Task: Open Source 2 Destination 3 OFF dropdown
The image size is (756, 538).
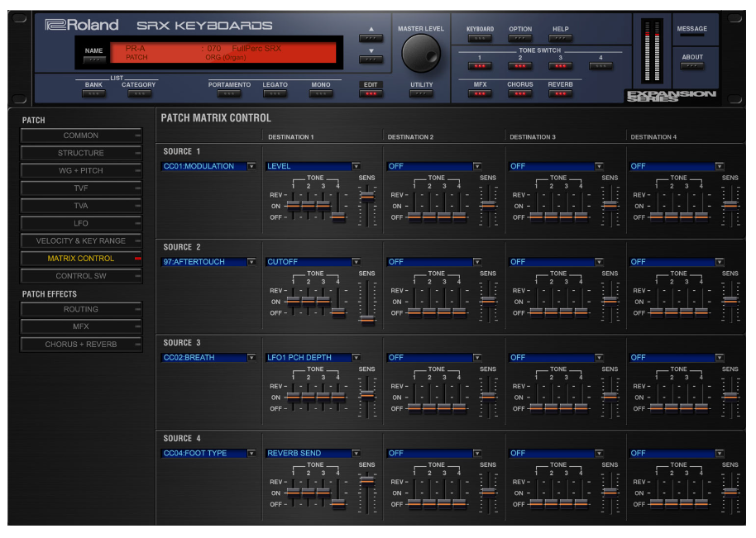Action: 556,262
